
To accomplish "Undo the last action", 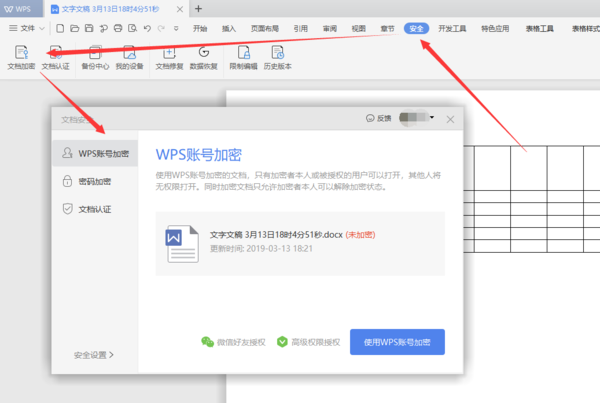I will (147, 28).
